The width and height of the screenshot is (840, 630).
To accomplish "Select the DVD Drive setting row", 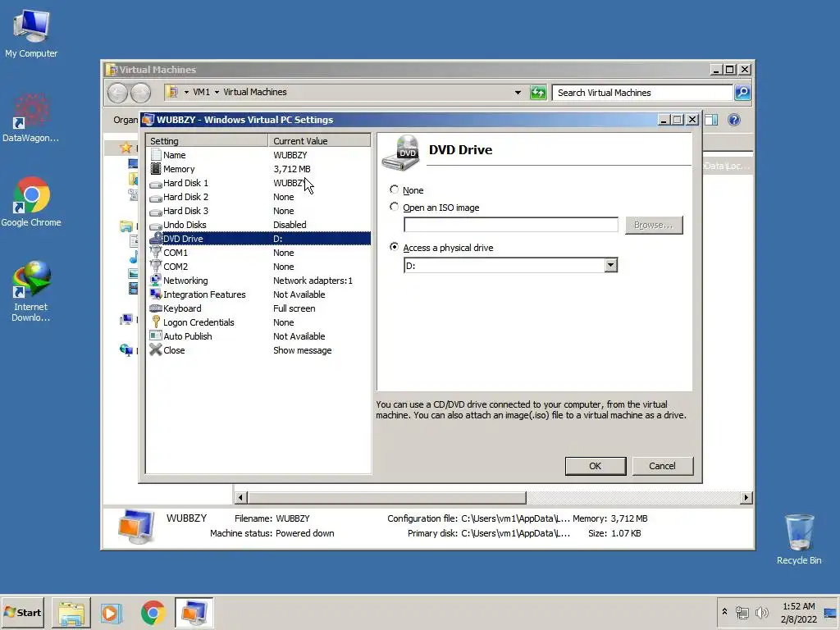I will coord(258,239).
